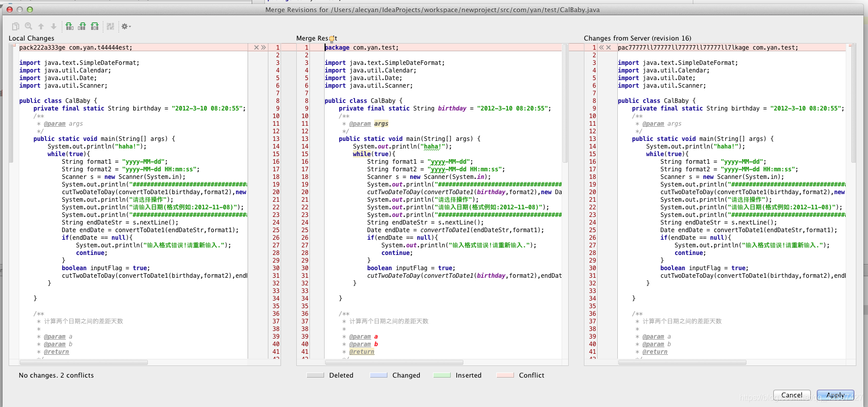This screenshot has width=868, height=407.
Task: Click 'Scanner s = new Scanner(System.in);' in Local Changes
Action: point(124,177)
